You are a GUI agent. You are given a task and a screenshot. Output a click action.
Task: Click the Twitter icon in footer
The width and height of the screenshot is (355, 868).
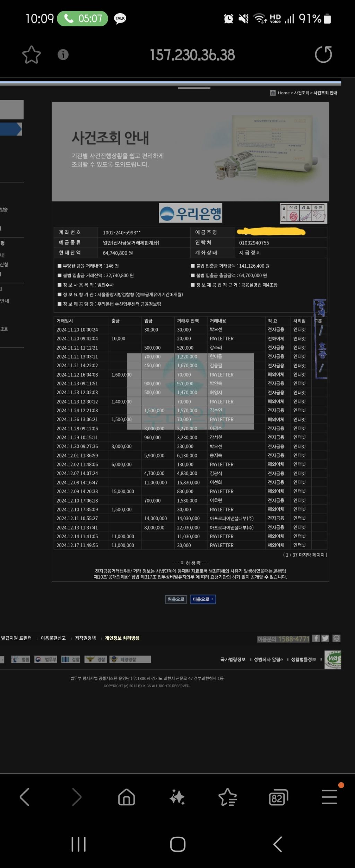coord(325,638)
